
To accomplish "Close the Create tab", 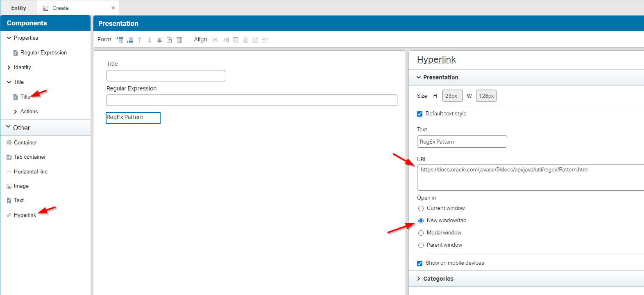I will coord(113,8).
